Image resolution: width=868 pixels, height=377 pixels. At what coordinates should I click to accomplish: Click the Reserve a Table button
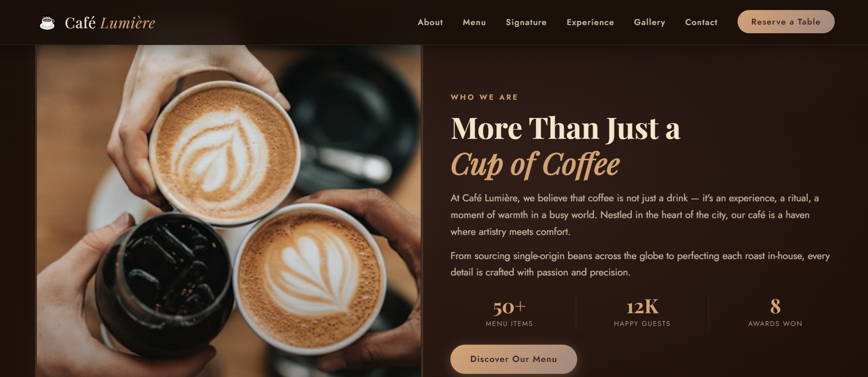pyautogui.click(x=786, y=21)
